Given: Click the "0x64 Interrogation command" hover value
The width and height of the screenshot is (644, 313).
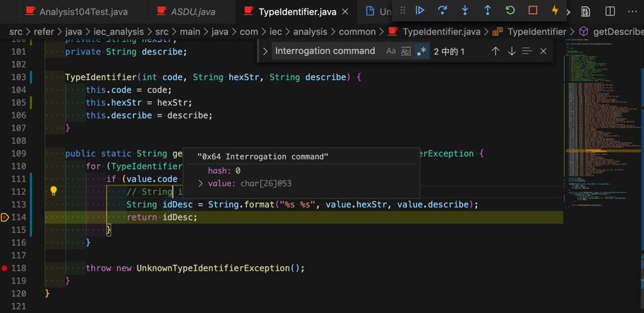Looking at the screenshot, I should point(263,157).
